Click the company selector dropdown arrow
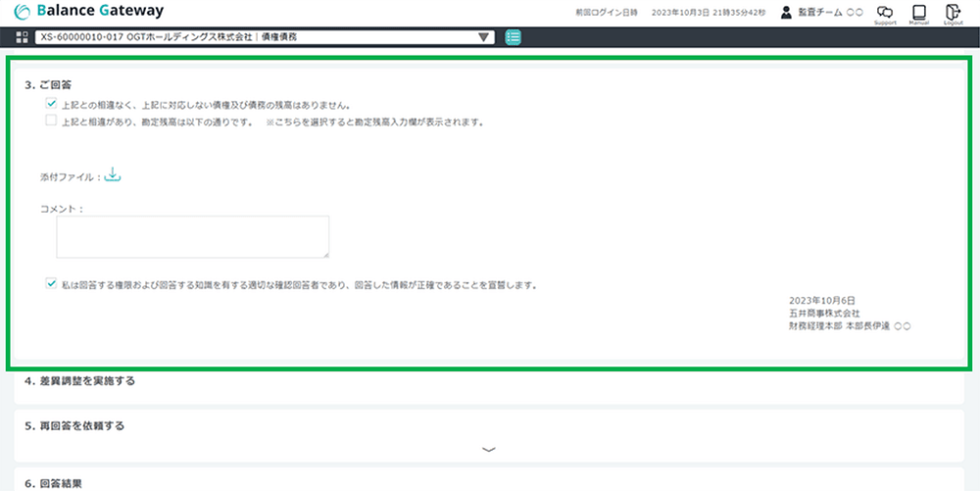Image resolution: width=980 pixels, height=491 pixels. [484, 37]
